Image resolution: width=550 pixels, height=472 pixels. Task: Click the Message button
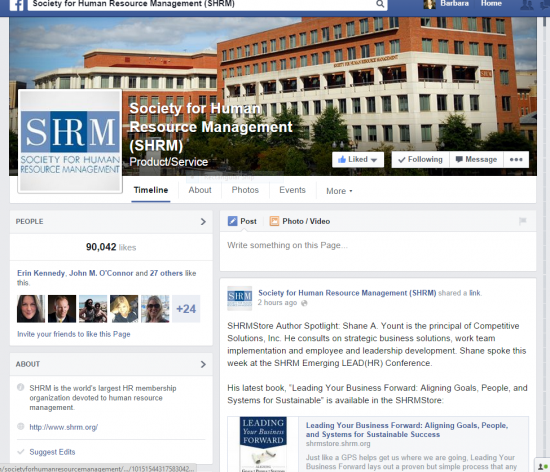(476, 160)
